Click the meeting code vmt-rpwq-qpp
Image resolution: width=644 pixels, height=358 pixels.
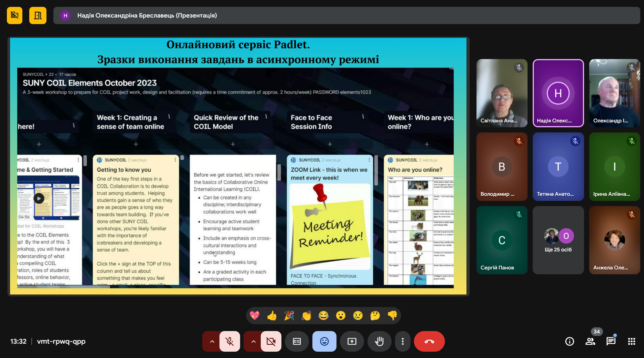click(61, 341)
